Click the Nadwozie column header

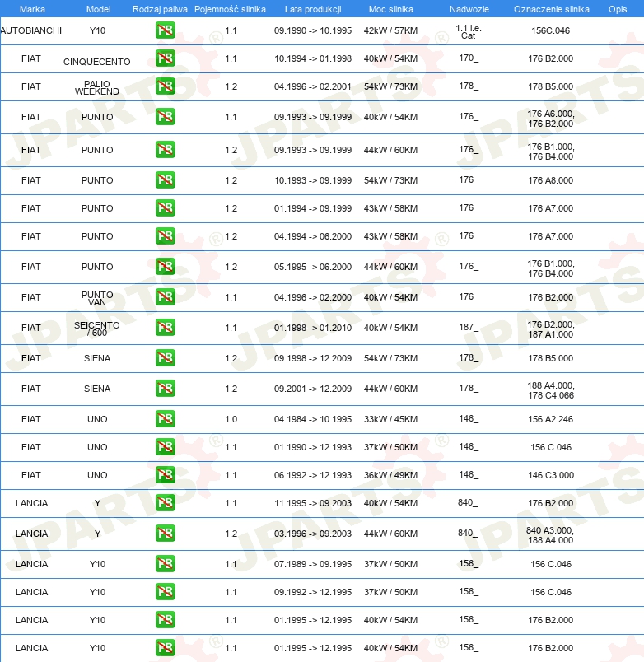point(469,9)
